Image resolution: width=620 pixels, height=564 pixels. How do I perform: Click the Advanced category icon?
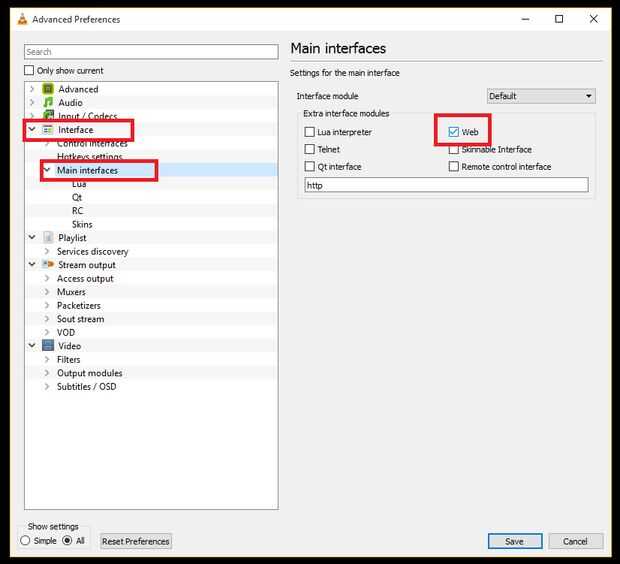click(48, 89)
